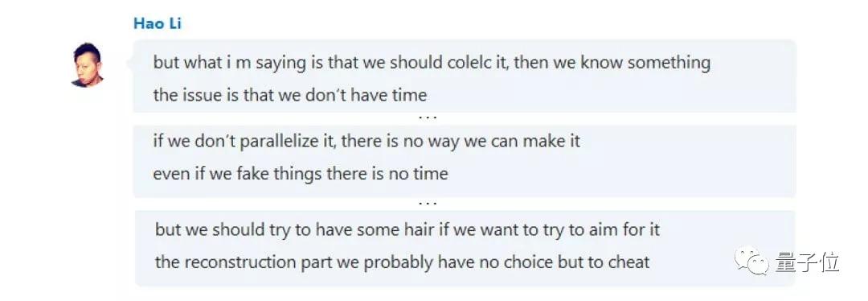Screen dimensions: 868x301
Task: Open the Hao Li sender name link
Action: [x=158, y=24]
